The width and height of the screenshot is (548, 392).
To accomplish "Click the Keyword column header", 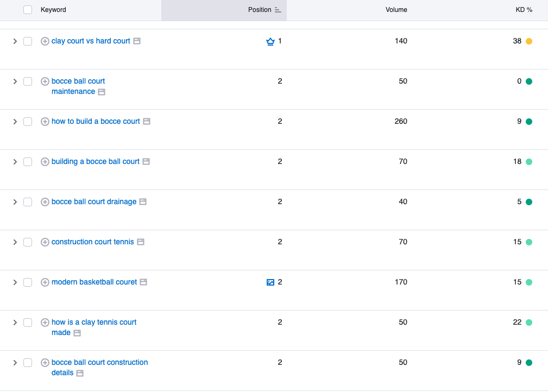I will tap(53, 10).
